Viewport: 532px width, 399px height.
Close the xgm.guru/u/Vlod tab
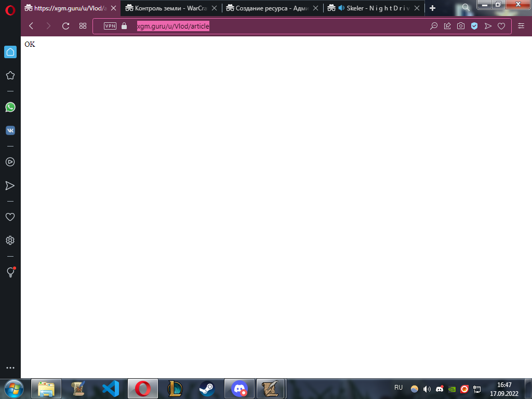(114, 8)
